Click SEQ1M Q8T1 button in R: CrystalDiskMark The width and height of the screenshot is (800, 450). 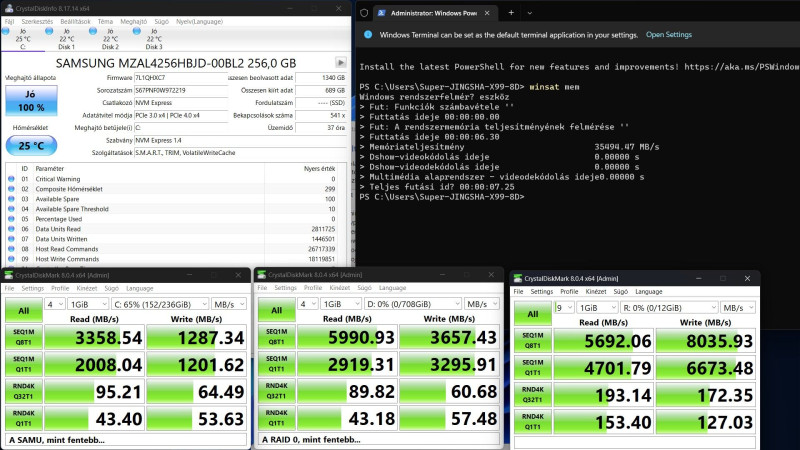[x=533, y=341]
